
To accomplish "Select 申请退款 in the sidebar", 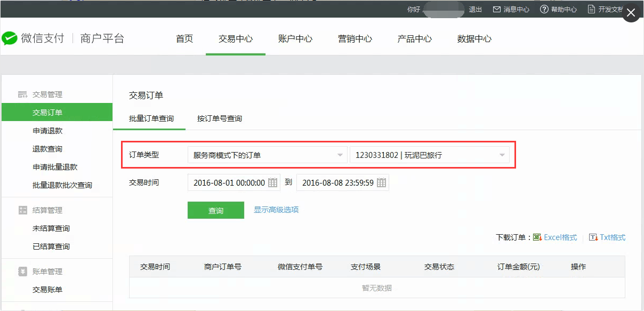I will click(47, 131).
